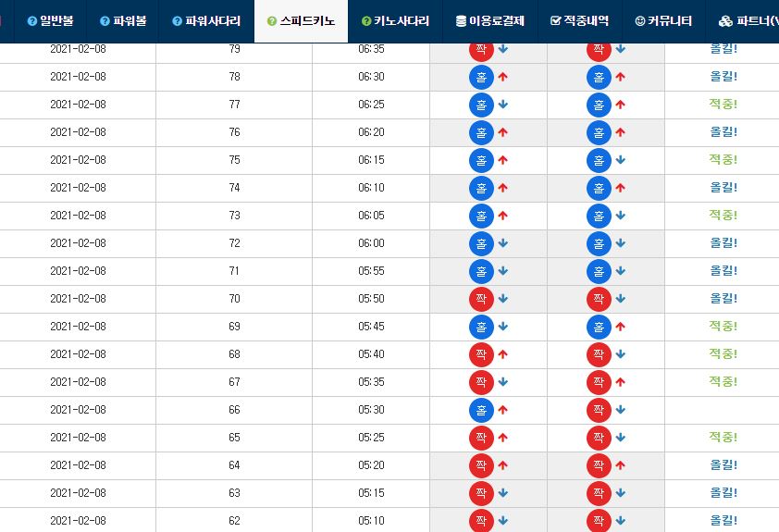The height and width of the screenshot is (532, 779).
Task: Click round number 71 cell
Action: (x=234, y=271)
